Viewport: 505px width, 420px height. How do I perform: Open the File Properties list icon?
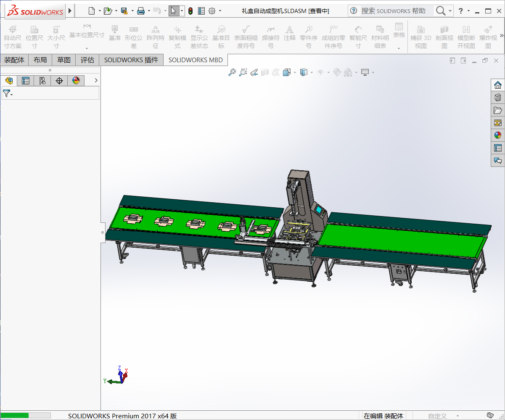pos(201,11)
